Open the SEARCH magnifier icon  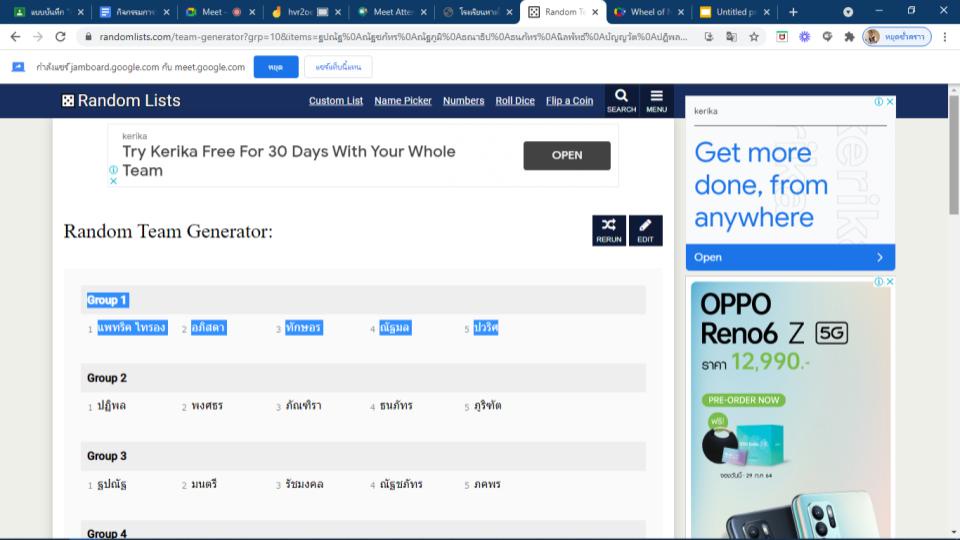coord(621,100)
